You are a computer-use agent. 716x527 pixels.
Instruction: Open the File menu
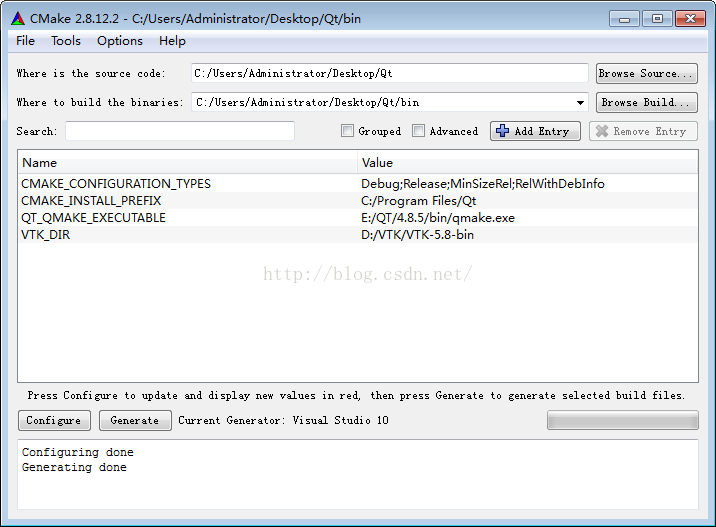(26, 41)
